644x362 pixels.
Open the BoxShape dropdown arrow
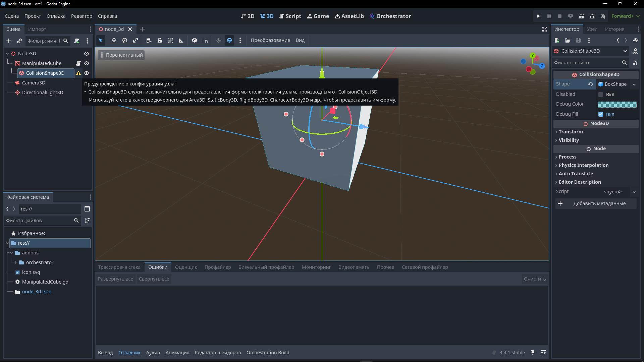[634, 84]
